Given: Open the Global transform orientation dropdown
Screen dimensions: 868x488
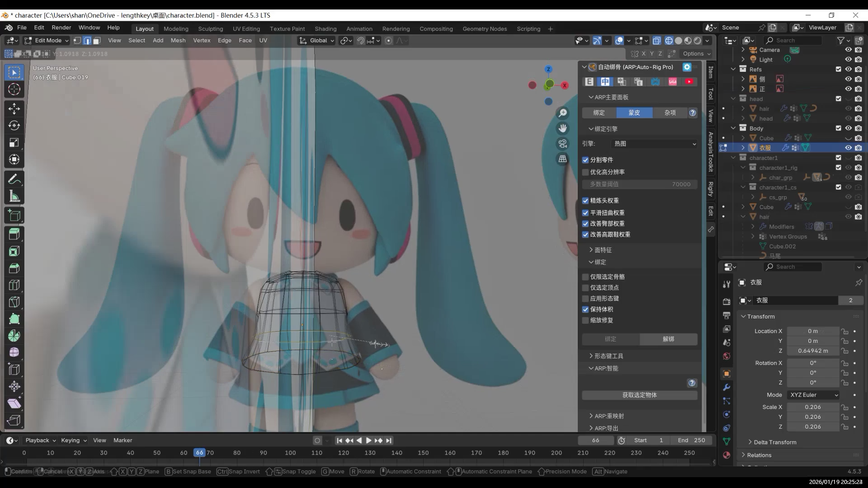Looking at the screenshot, I should (x=317, y=41).
